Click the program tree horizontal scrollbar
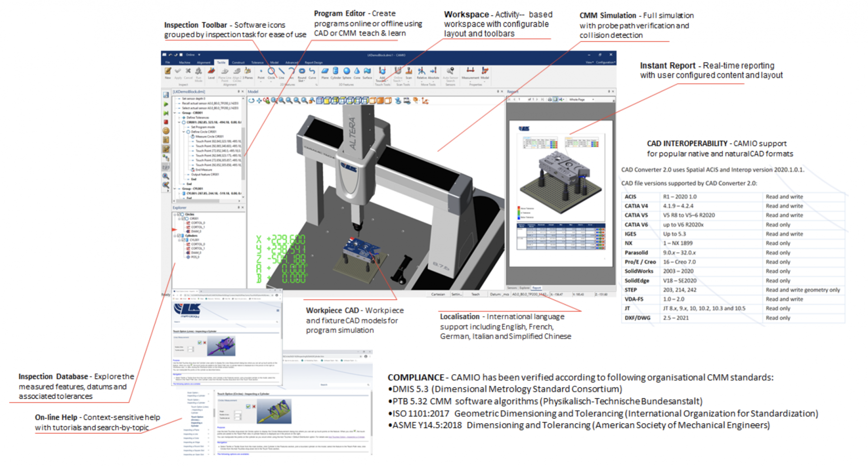This screenshot has height=466, width=868. point(198,201)
